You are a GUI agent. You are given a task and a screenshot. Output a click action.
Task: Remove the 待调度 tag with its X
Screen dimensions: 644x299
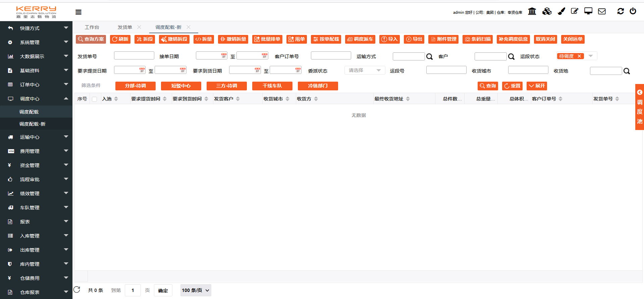pos(579,56)
